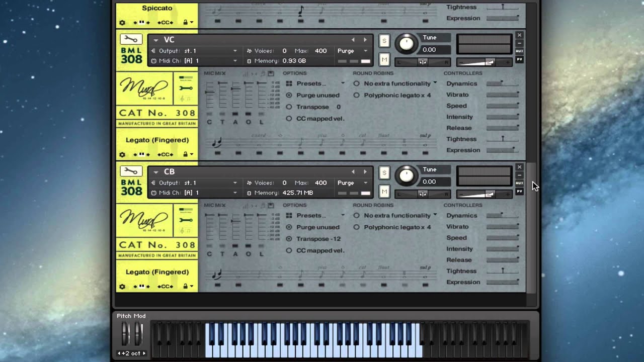Click the octave up arrow beside +2 oct
The width and height of the screenshot is (644, 362).
tap(144, 353)
